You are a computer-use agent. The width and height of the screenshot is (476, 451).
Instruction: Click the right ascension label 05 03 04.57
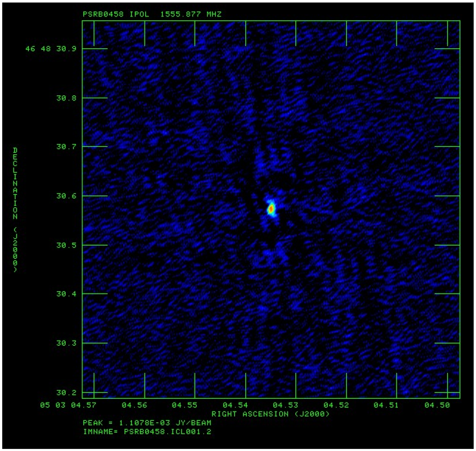tap(68, 405)
